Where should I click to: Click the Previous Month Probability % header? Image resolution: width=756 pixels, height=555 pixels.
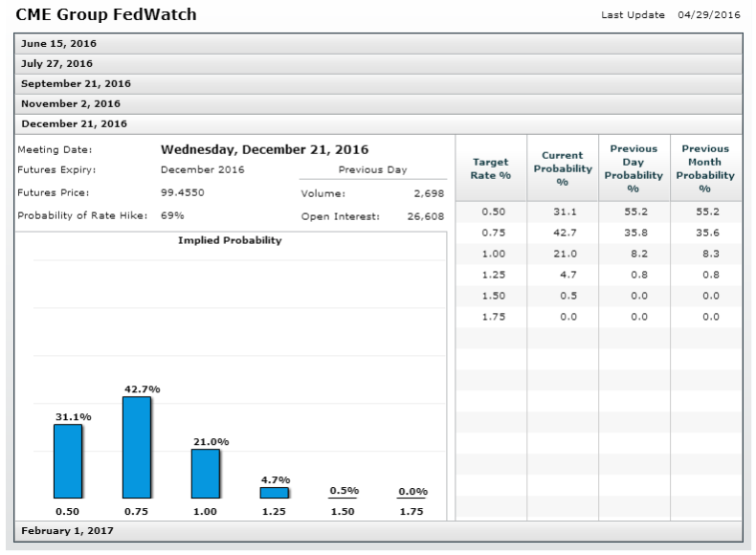point(706,168)
